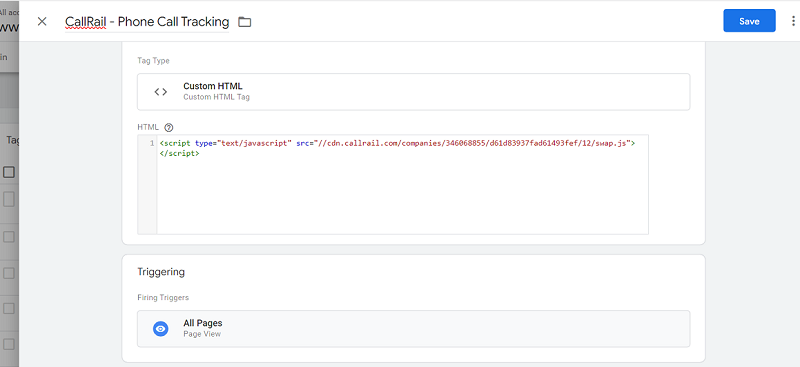The width and height of the screenshot is (800, 367).
Task: Click the 'Page View' trigger subtitle
Action: tap(202, 334)
